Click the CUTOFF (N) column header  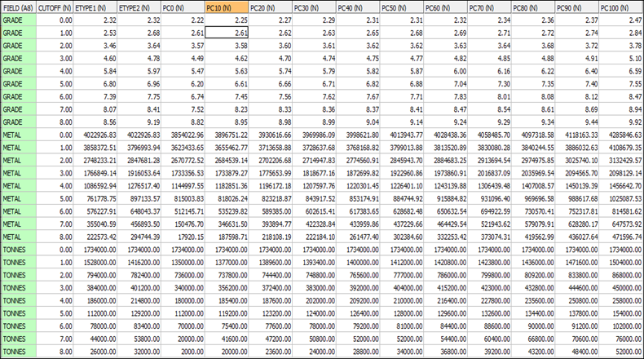(54, 7)
